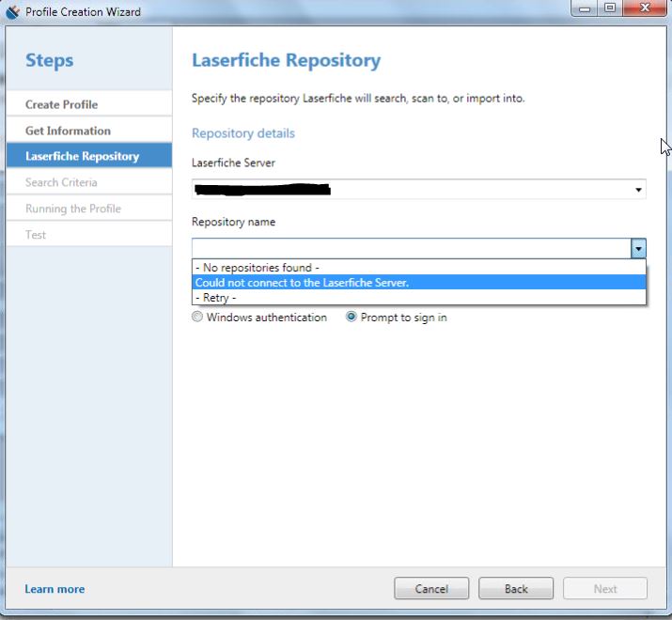Choose the '- Retry -' list option
This screenshot has width=672, height=620.
(x=419, y=298)
